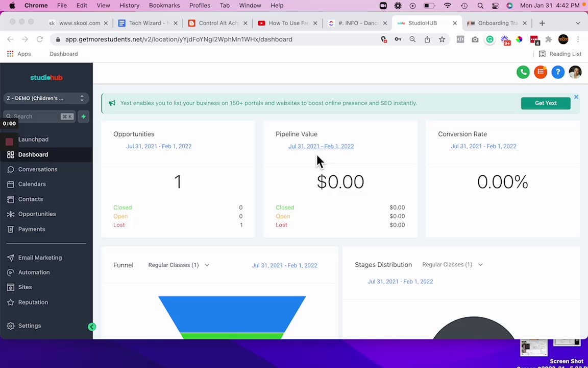Click the password key icon
Image resolution: width=588 pixels, height=368 pixels.
(x=398, y=39)
